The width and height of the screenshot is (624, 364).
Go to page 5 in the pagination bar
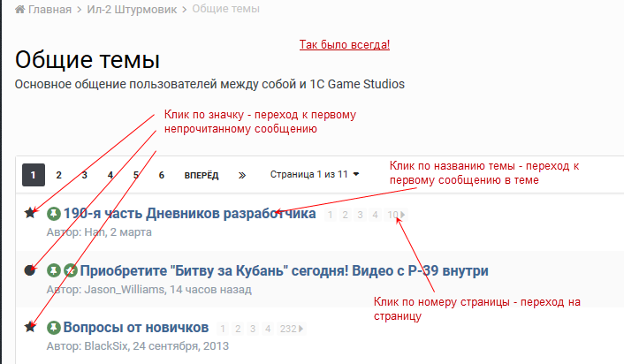[x=136, y=175]
